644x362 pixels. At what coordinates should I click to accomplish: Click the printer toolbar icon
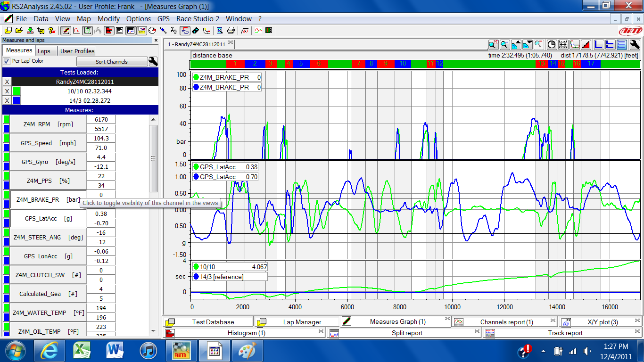click(x=231, y=31)
